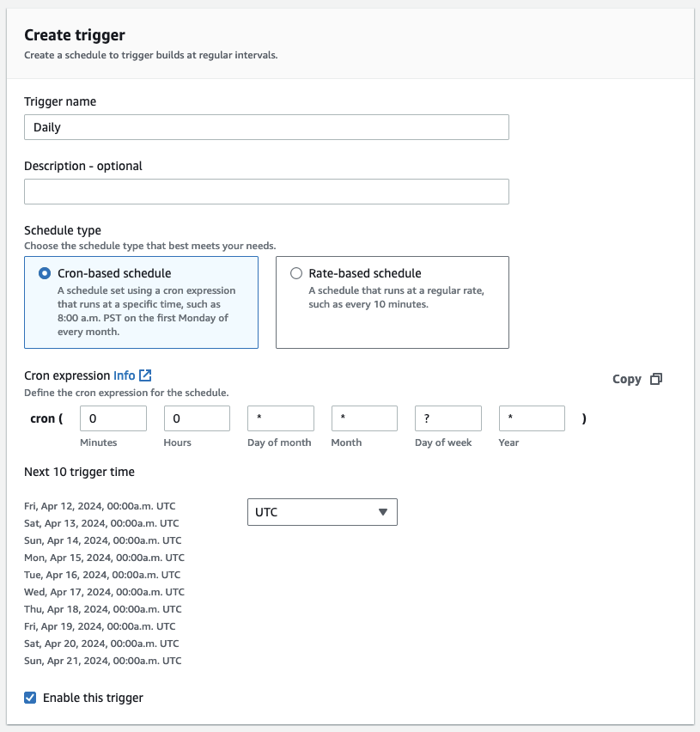Edit the Year cron field

(x=532, y=418)
